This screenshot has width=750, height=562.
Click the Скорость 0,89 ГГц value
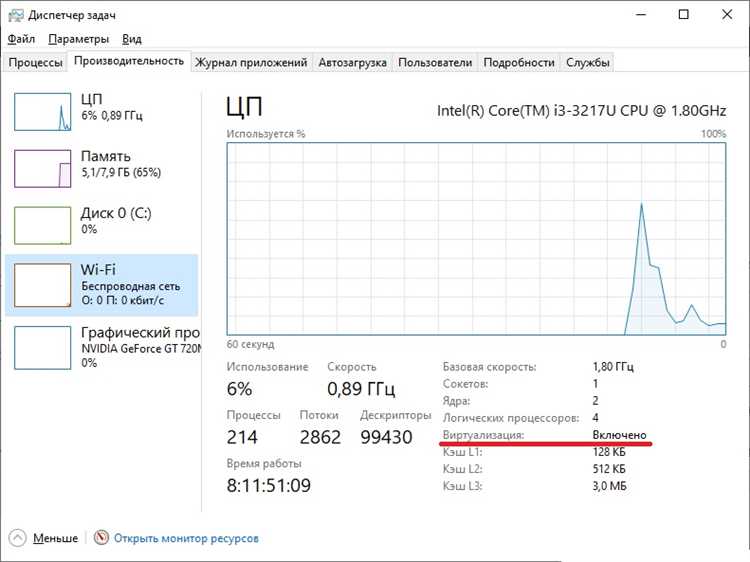coord(361,389)
